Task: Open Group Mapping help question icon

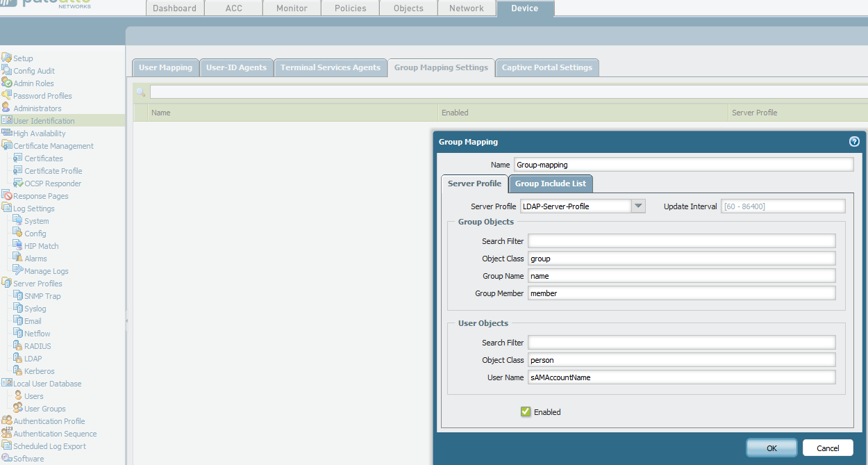Action: pos(854,141)
